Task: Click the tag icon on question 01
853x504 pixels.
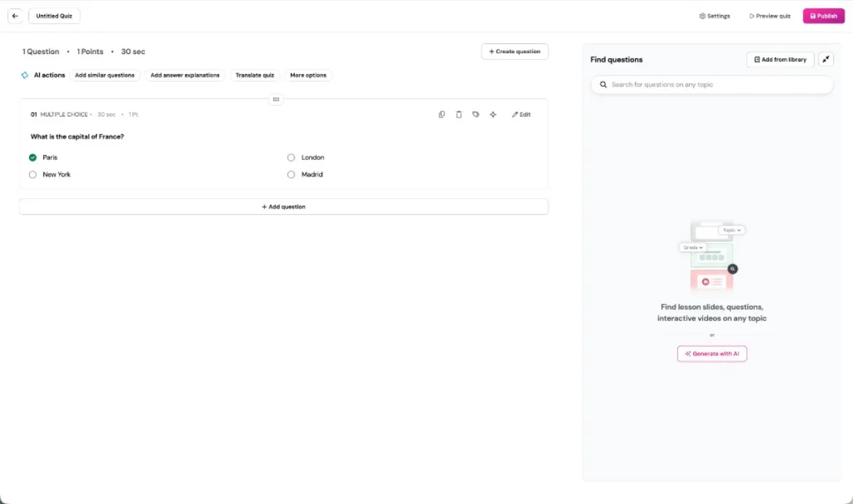Action: [x=476, y=114]
